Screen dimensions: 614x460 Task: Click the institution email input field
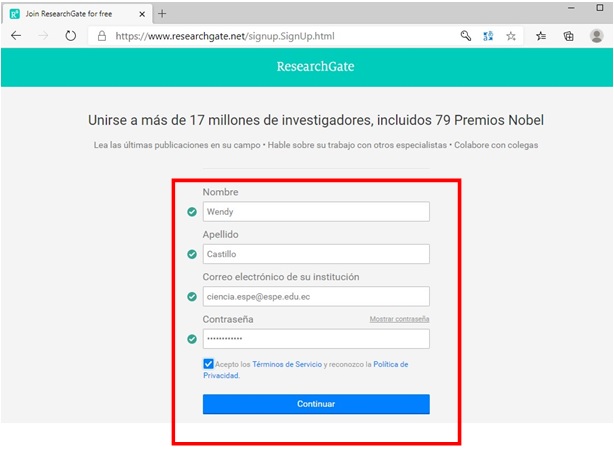316,297
